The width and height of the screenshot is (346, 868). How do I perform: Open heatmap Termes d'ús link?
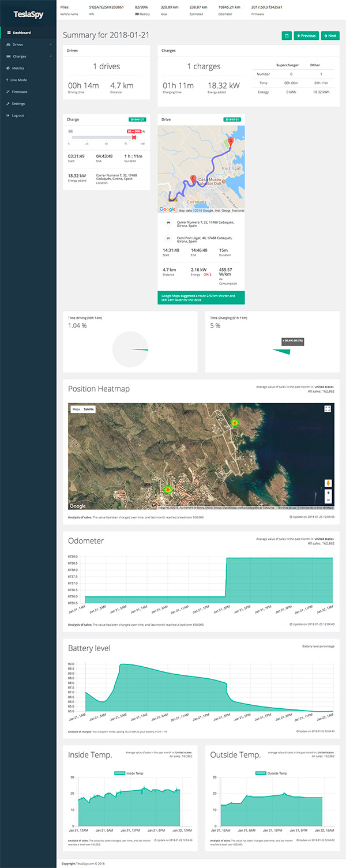pyautogui.click(x=287, y=508)
